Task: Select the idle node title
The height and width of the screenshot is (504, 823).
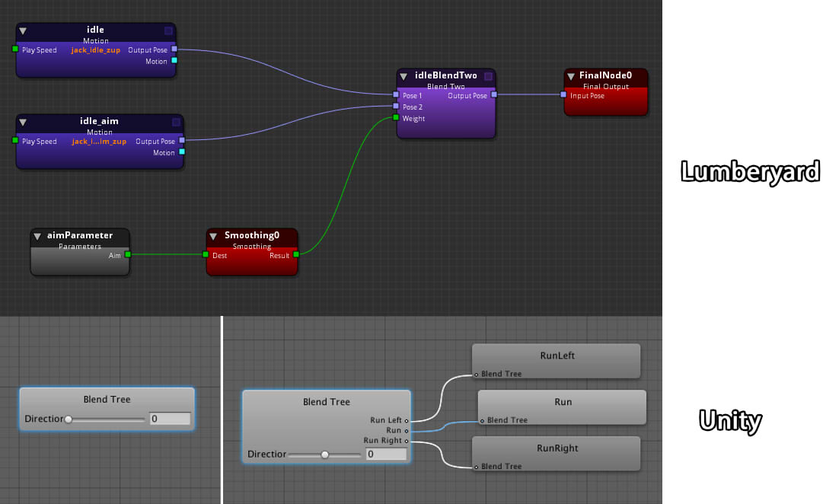Action: coord(95,30)
